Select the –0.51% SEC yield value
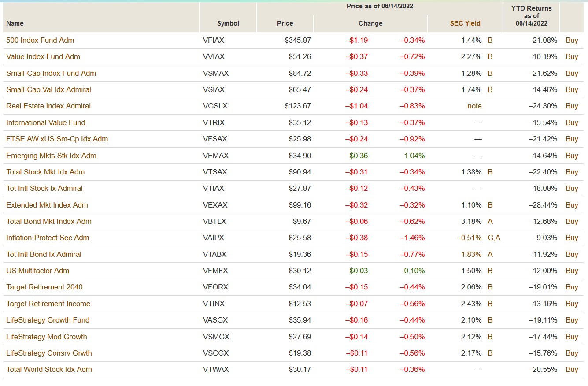588x386 pixels. pyautogui.click(x=469, y=238)
